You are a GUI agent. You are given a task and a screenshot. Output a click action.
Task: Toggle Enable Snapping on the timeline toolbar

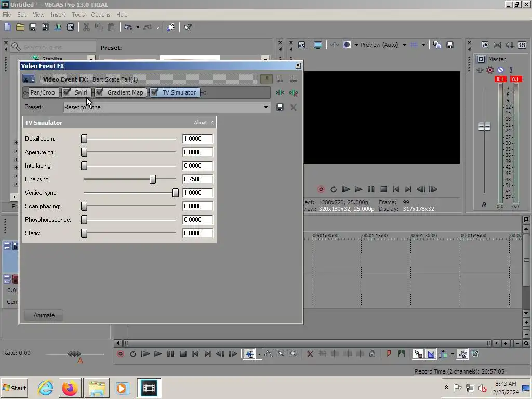418,354
